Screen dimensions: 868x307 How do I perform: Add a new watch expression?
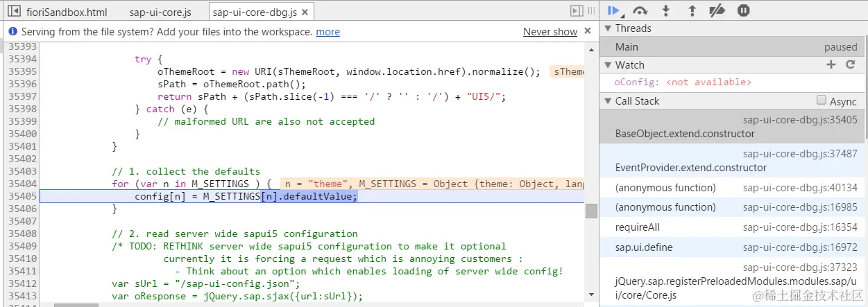click(x=831, y=64)
